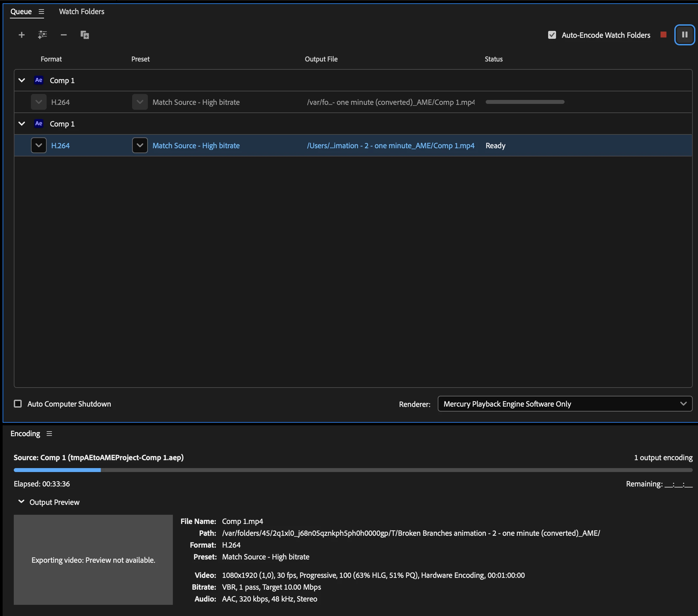
Task: Stop the queue with the red square
Action: [663, 35]
